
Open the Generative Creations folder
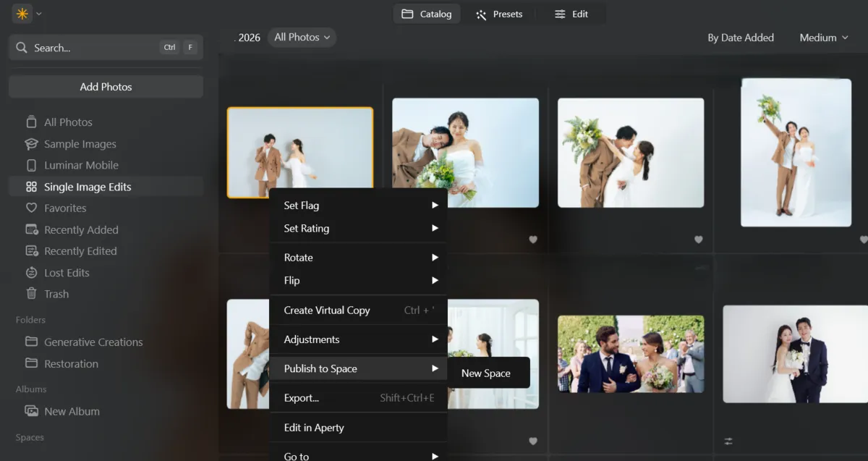tap(92, 342)
